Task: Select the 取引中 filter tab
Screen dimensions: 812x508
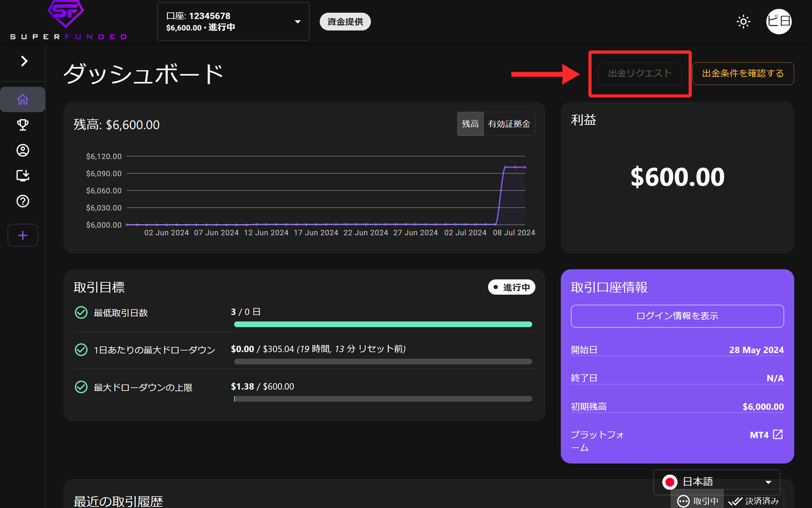Action: tap(698, 501)
